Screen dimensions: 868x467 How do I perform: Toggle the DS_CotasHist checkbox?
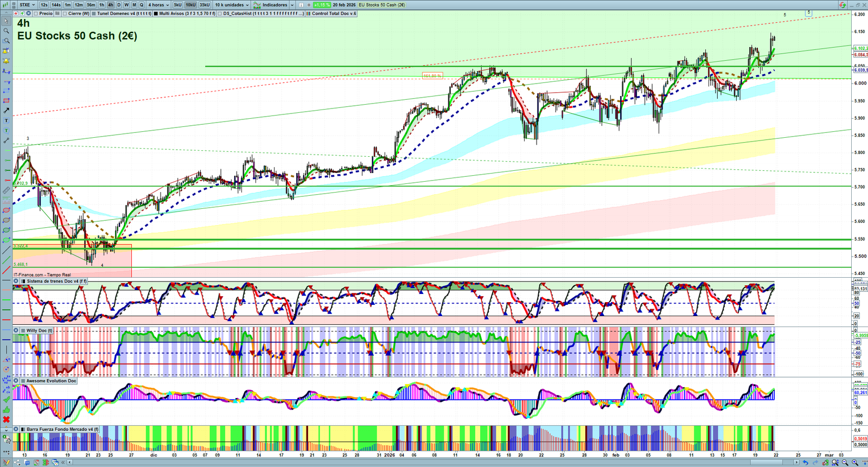tap(220, 14)
